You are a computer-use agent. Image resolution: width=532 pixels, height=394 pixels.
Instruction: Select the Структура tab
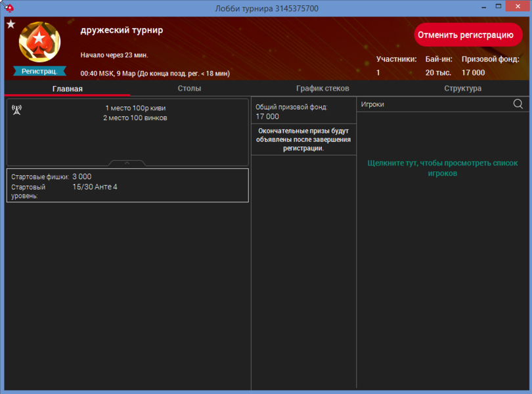pos(462,89)
